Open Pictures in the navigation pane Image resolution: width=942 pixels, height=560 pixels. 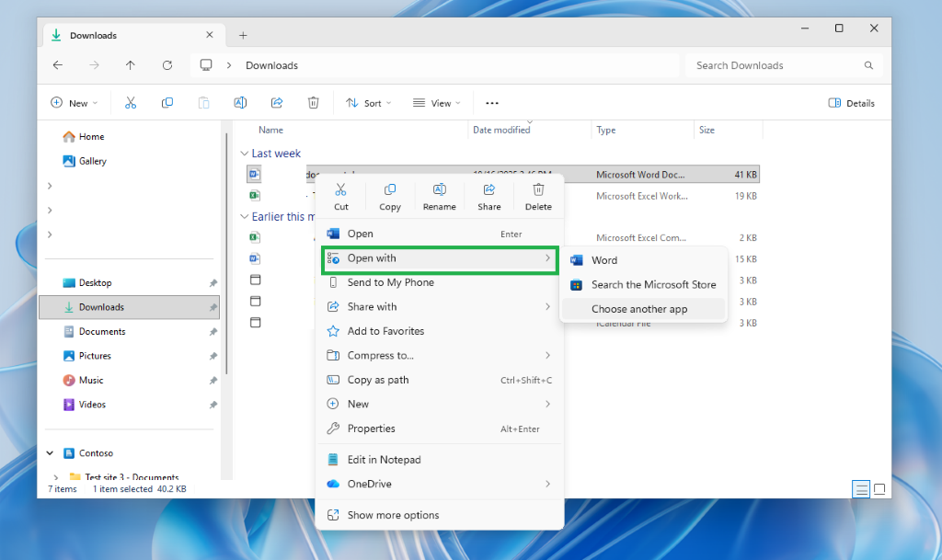click(x=87, y=356)
